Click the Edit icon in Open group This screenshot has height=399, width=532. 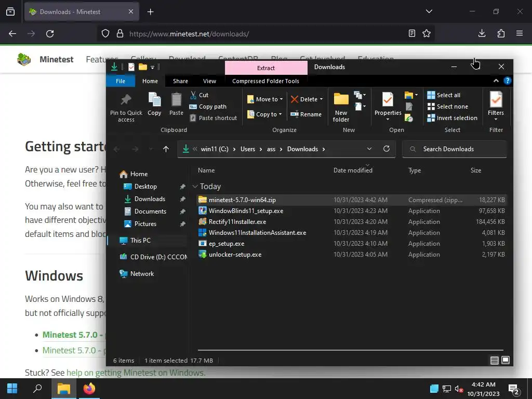pyautogui.click(x=409, y=107)
